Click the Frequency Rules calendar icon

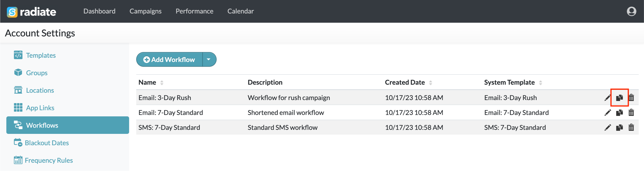tap(18, 160)
